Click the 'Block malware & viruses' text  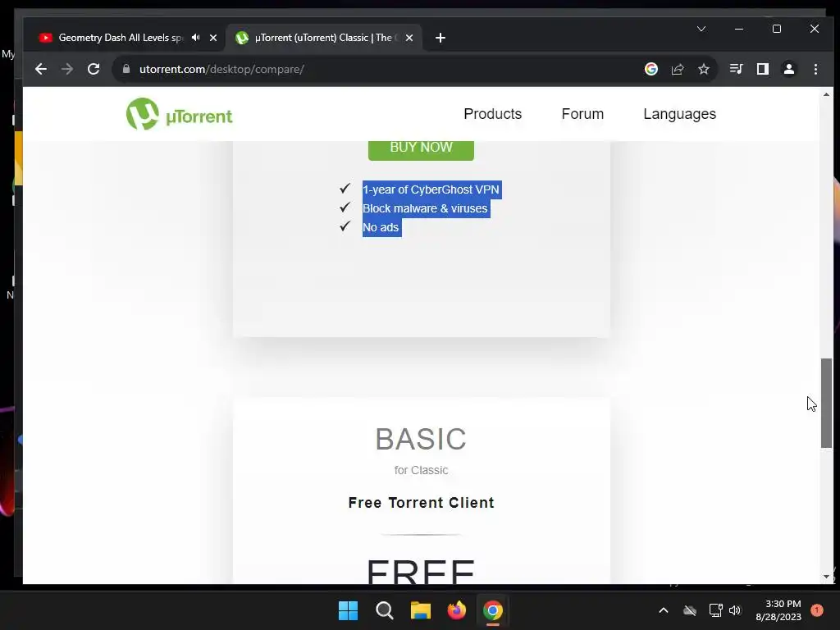pyautogui.click(x=425, y=208)
